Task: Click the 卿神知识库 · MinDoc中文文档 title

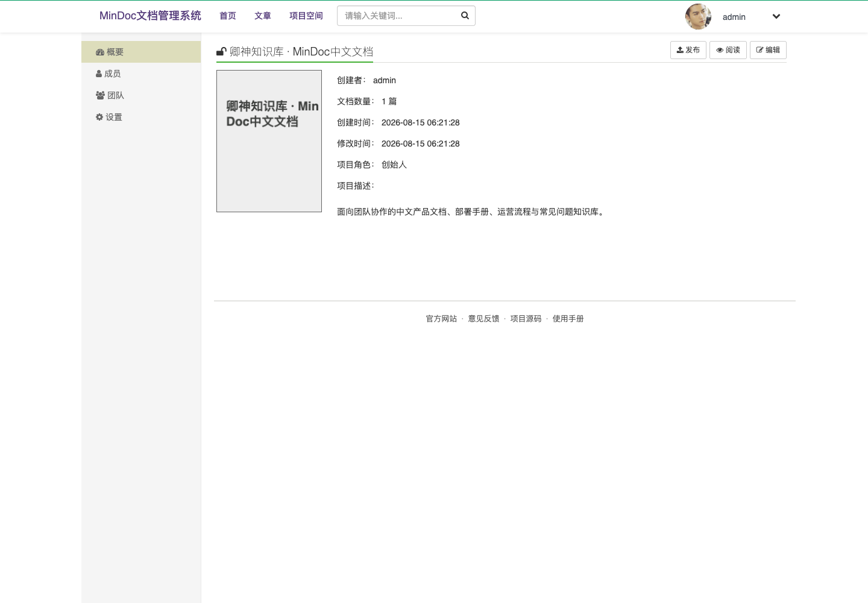Action: coord(301,52)
